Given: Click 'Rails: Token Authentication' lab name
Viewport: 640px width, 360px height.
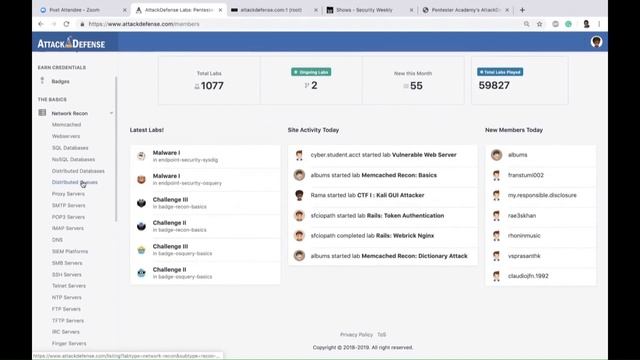Looking at the screenshot, I should click(x=405, y=216).
